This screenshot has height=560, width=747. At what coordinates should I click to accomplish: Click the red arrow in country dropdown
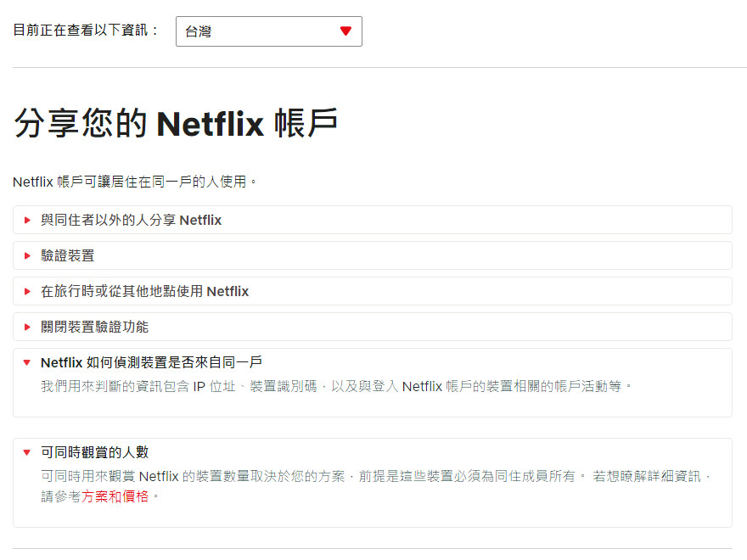click(345, 31)
